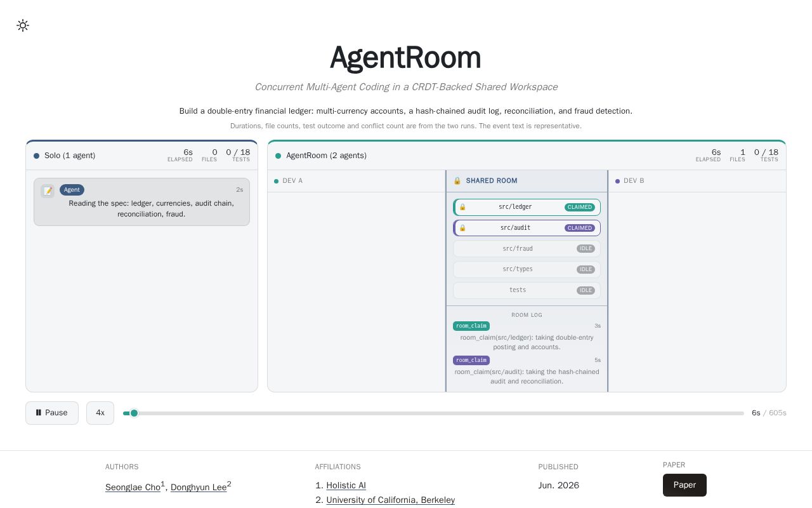
Task: Click the src/ledger log entry description
Action: [527, 342]
